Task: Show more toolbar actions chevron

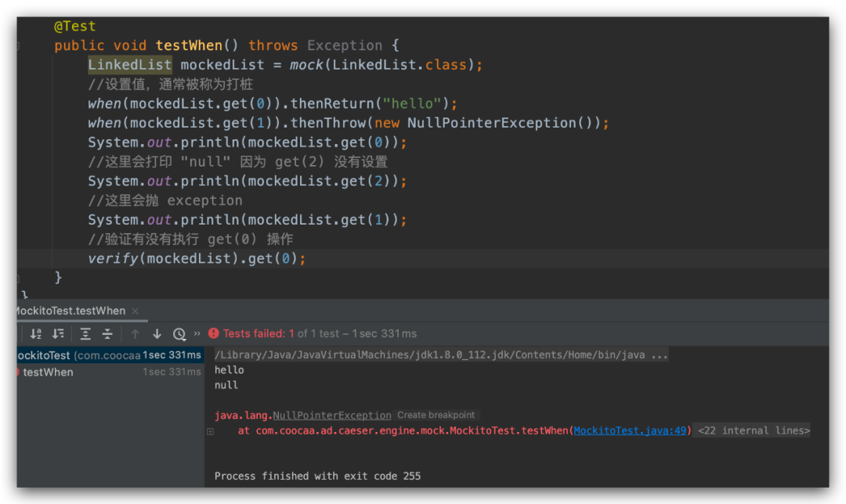Action: pos(197,333)
